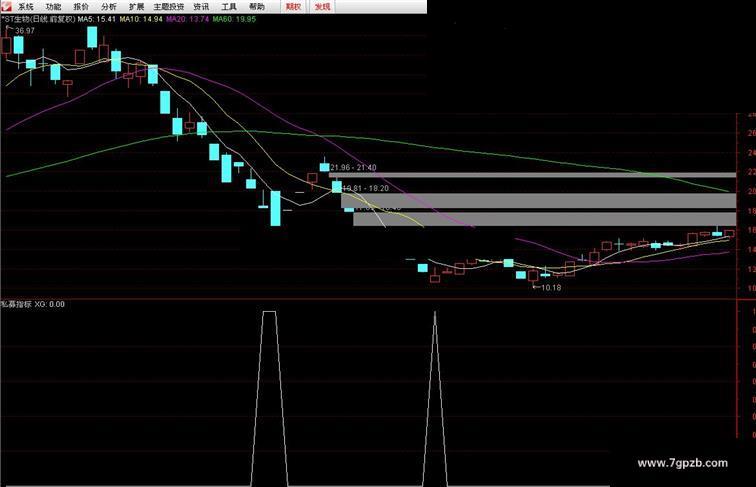Open the 主题投资 menu

pos(169,7)
